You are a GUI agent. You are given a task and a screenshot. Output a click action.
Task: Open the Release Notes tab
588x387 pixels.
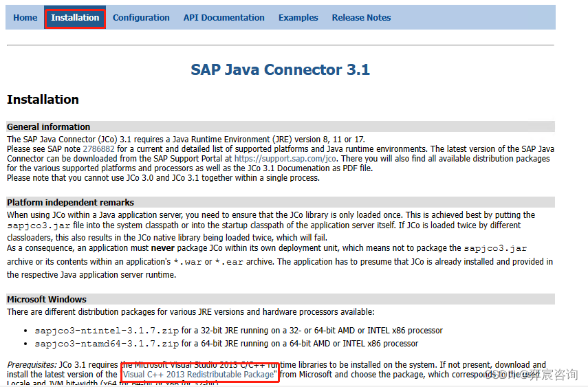pyautogui.click(x=361, y=18)
